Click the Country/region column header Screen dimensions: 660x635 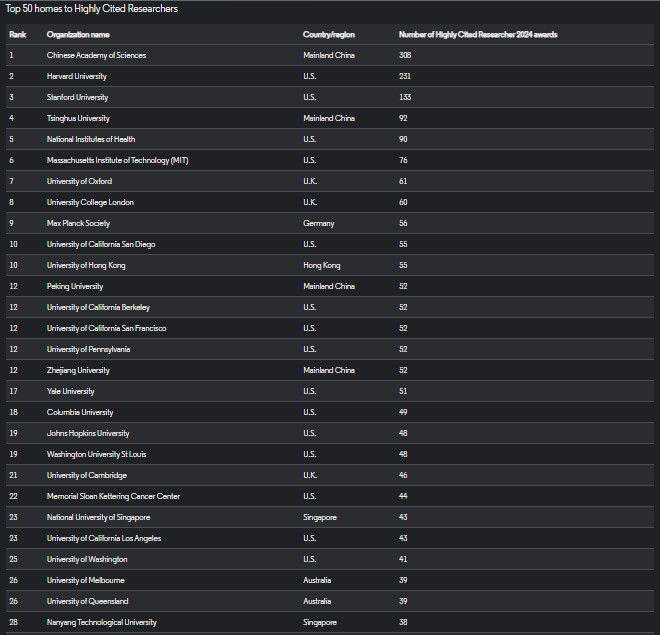(328, 35)
